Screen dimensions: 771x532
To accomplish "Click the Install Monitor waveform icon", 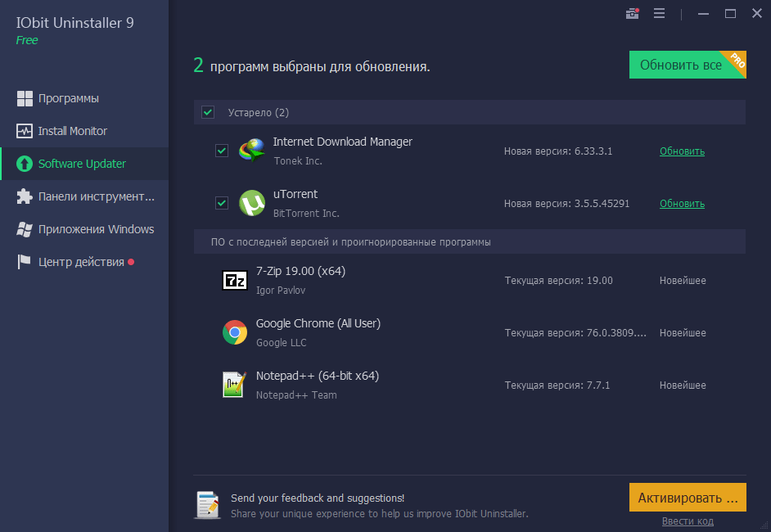I will coord(25,131).
